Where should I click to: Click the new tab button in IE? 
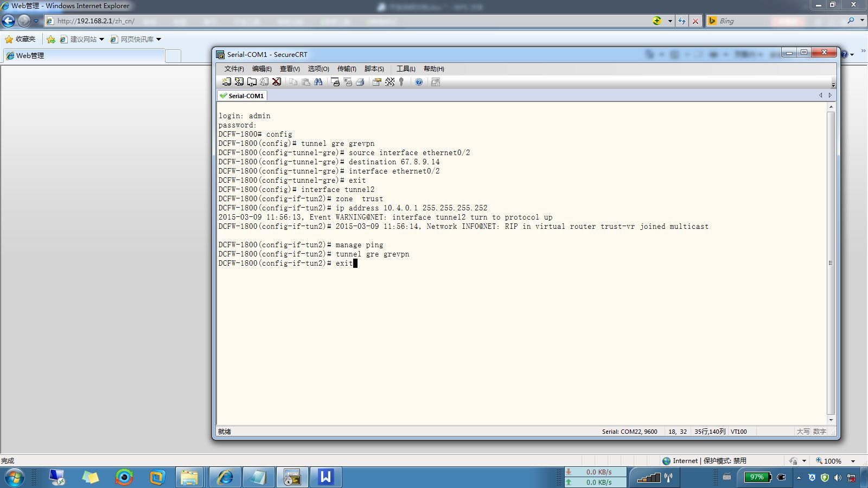pyautogui.click(x=173, y=56)
